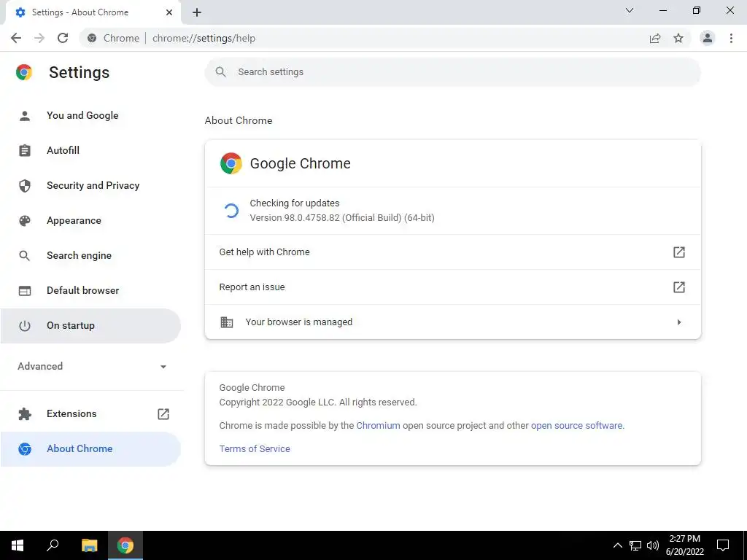Click the Chrome site info icon in address bar
This screenshot has height=560, width=747.
click(93, 38)
